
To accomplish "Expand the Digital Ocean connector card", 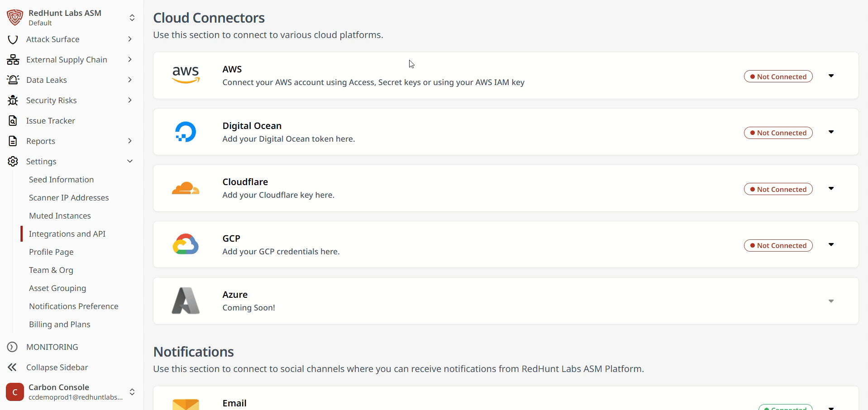I will pyautogui.click(x=831, y=132).
